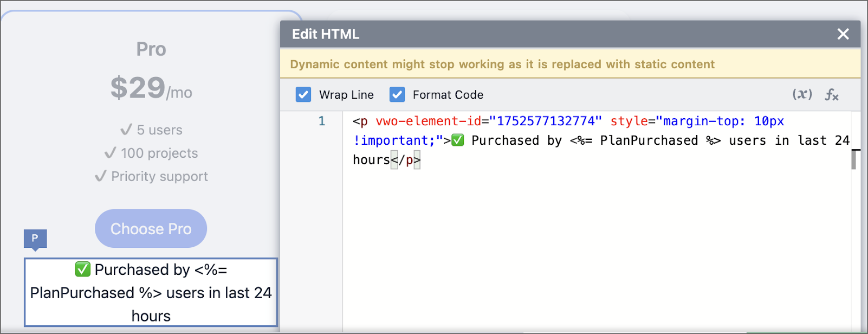
Task: Toggle the Wrap Line checkbox
Action: [x=303, y=94]
